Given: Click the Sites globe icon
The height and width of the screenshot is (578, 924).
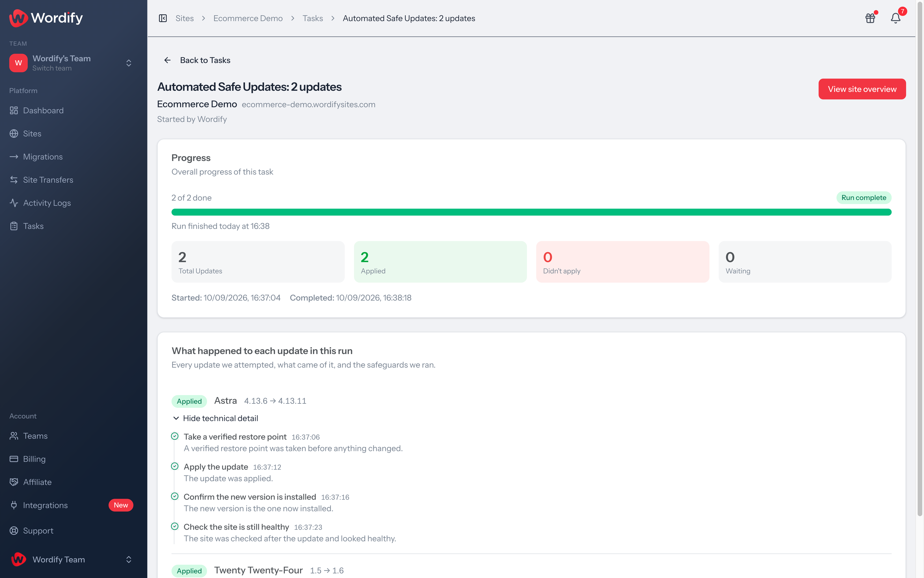Looking at the screenshot, I should pos(14,134).
